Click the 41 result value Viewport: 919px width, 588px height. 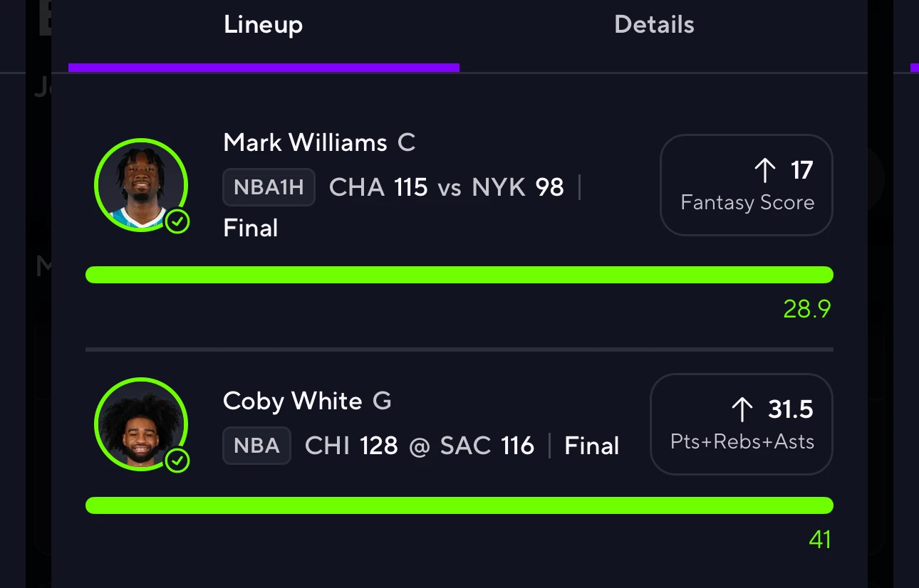point(820,540)
